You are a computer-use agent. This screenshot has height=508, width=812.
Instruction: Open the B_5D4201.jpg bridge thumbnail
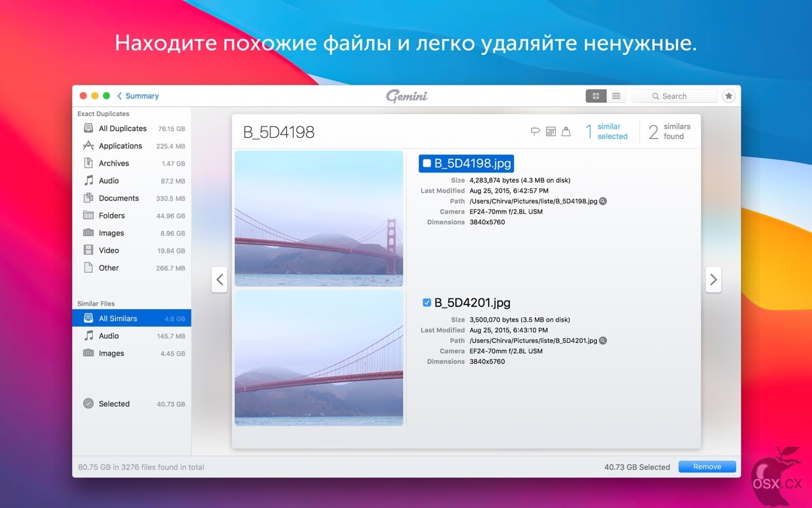pyautogui.click(x=319, y=358)
